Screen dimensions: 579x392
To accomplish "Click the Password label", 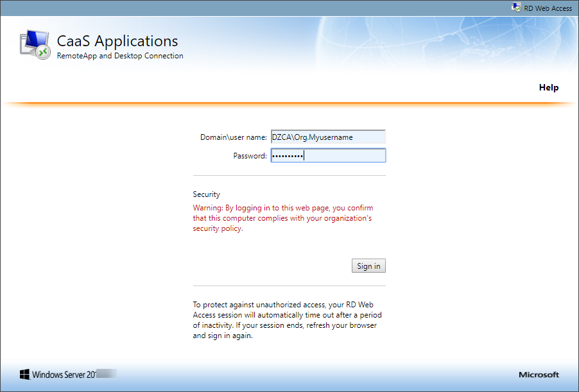I will click(x=250, y=156).
